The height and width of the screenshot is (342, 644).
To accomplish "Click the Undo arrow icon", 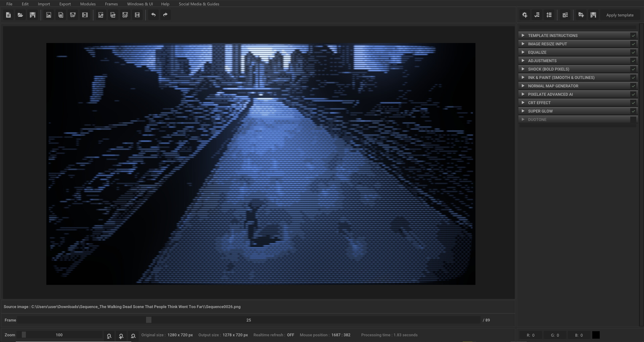I will (153, 15).
